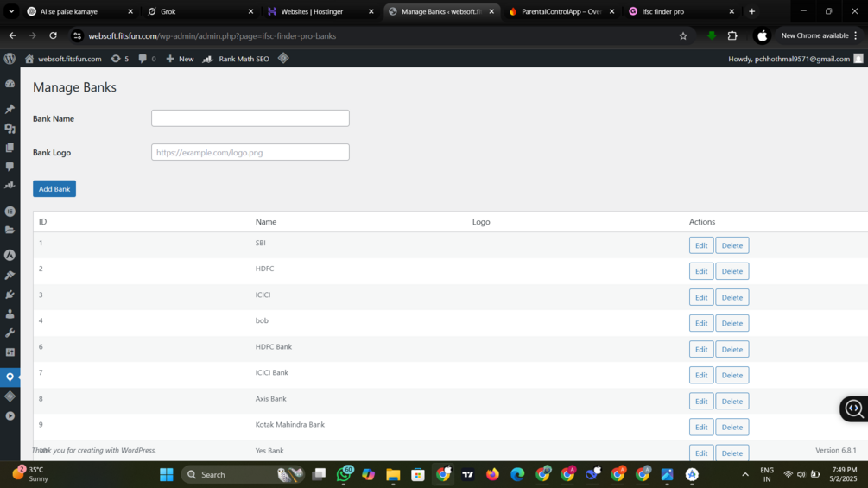Open Firefox from the taskbar
Screen dimensions: 868x488
pyautogui.click(x=492, y=475)
